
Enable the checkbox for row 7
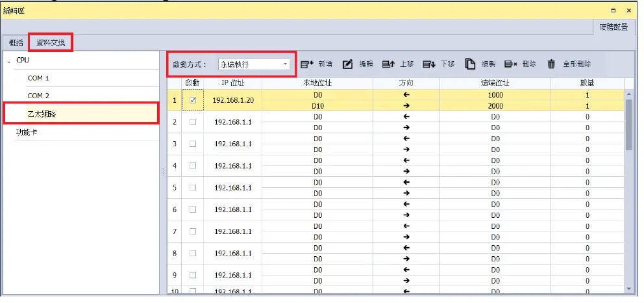tap(193, 231)
